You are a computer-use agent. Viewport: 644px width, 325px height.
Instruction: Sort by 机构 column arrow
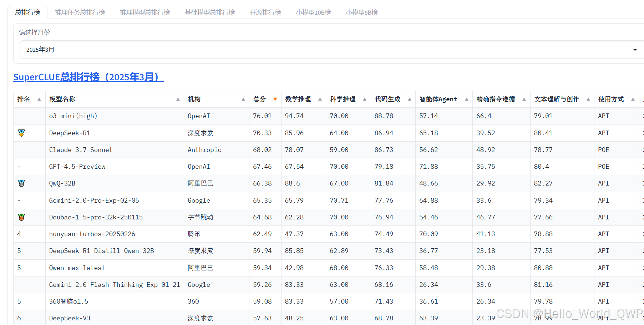tap(243, 99)
